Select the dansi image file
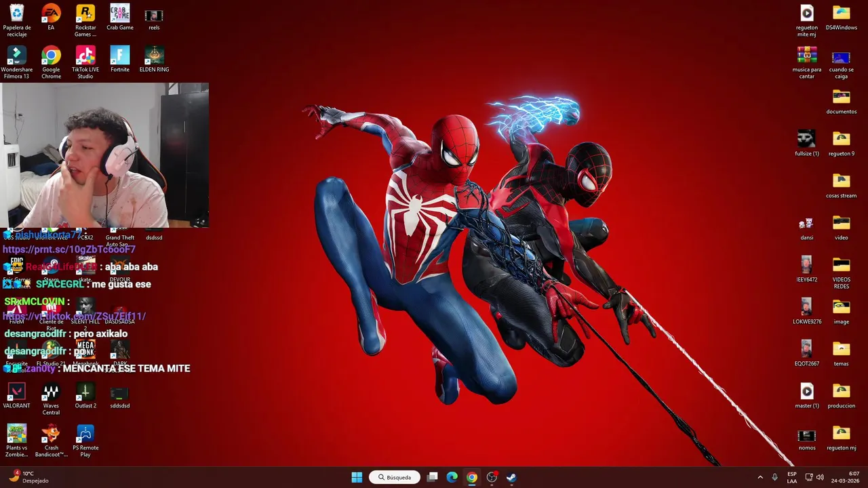The height and width of the screenshot is (488, 868). pos(806,228)
